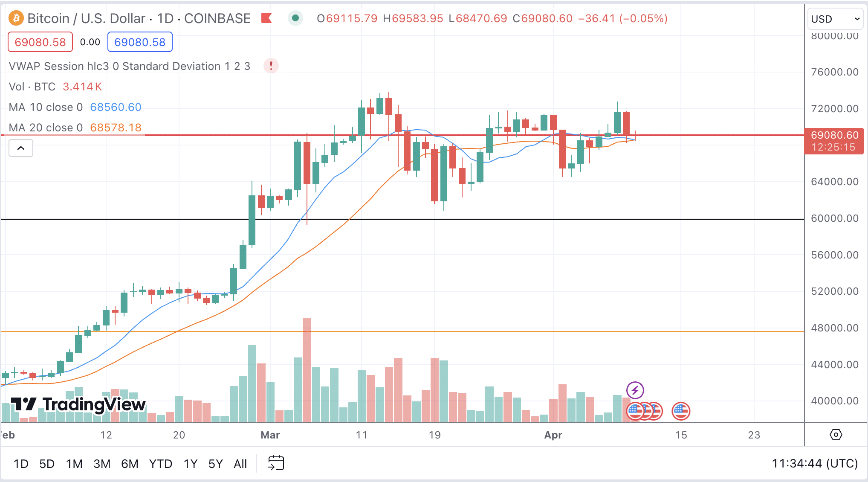
Task: Click the red 69080.58 sell price button
Action: [41, 42]
